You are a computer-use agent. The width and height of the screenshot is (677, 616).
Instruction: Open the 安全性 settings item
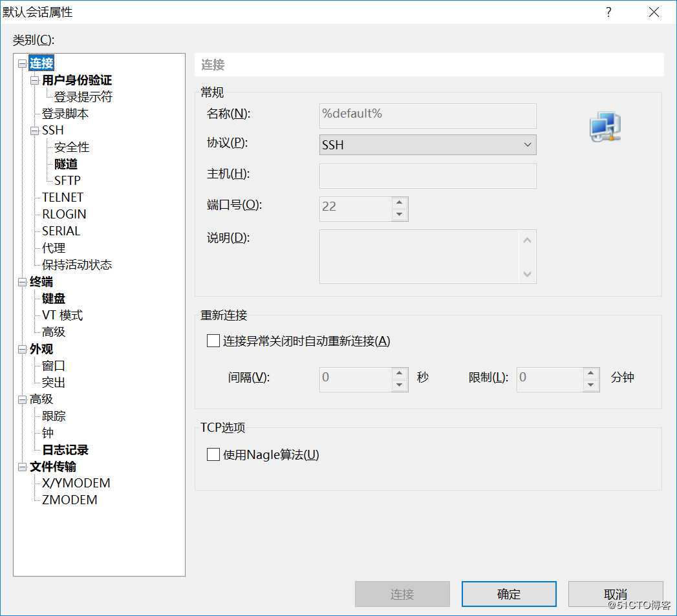point(72,147)
